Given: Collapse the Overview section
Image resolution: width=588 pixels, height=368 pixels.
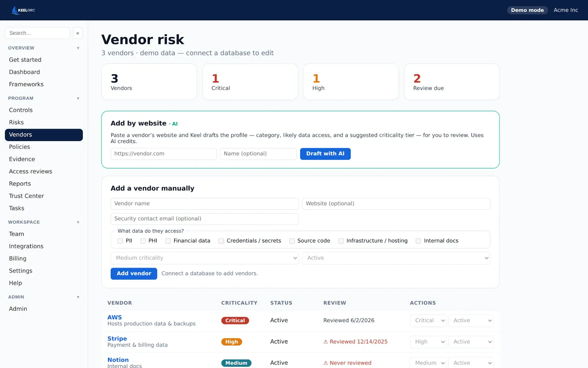Looking at the screenshot, I should coord(78,48).
